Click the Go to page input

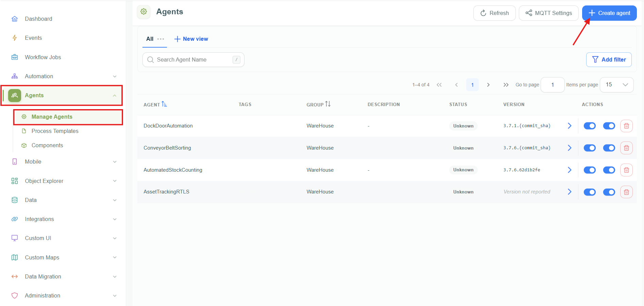553,85
